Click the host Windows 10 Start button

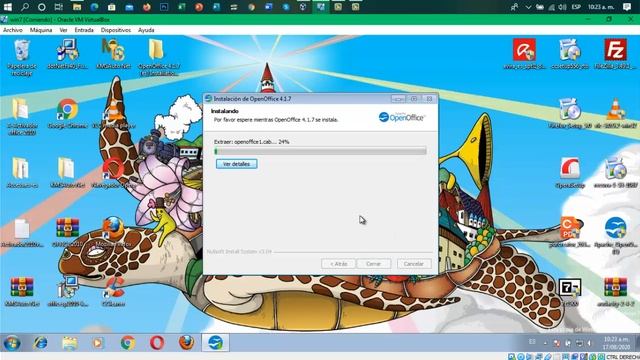(7, 7)
